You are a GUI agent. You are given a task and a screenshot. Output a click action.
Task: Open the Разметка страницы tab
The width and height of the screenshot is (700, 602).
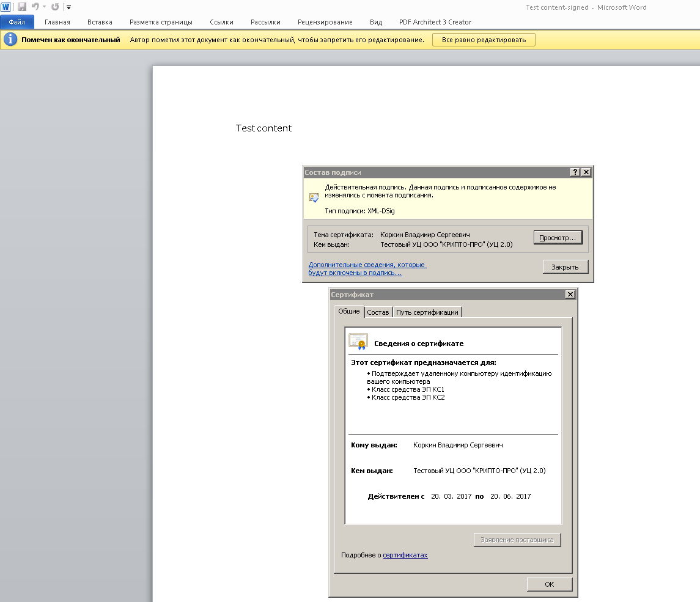click(x=161, y=22)
